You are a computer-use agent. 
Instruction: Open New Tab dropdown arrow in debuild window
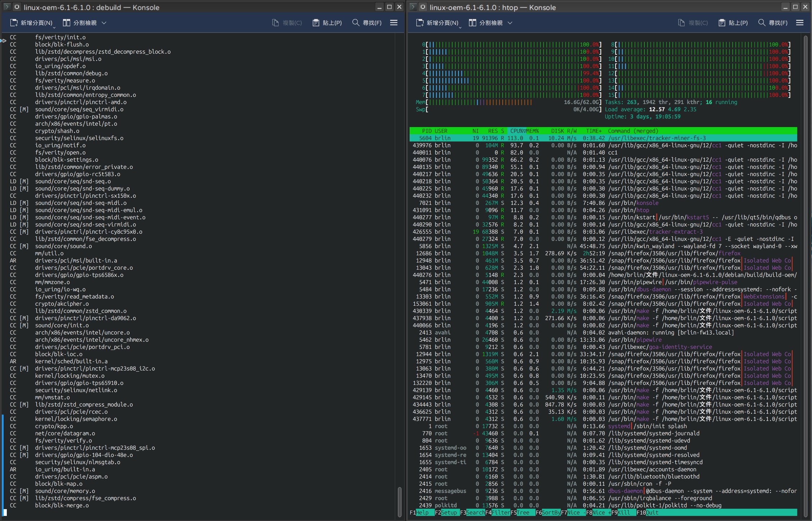tap(54, 27)
